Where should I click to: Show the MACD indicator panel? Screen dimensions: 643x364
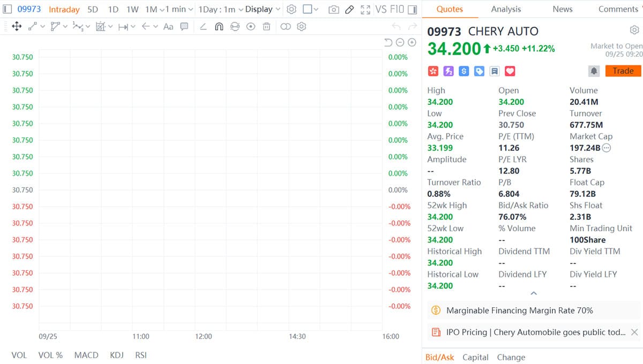86,355
